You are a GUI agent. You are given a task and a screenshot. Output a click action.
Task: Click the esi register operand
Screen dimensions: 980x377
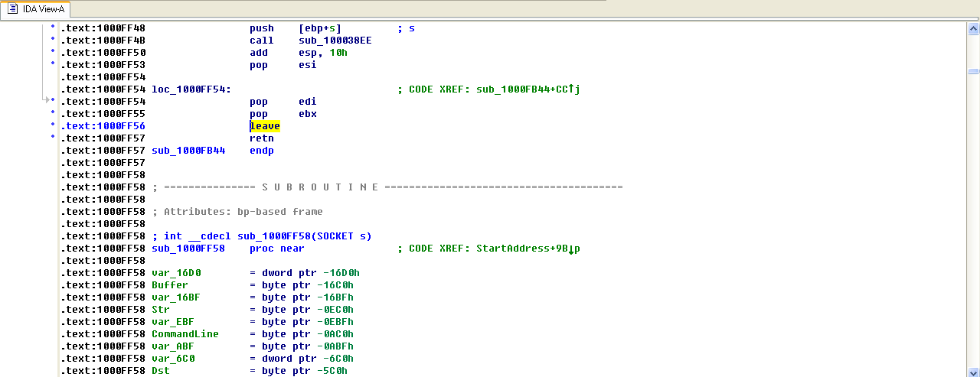pos(308,65)
